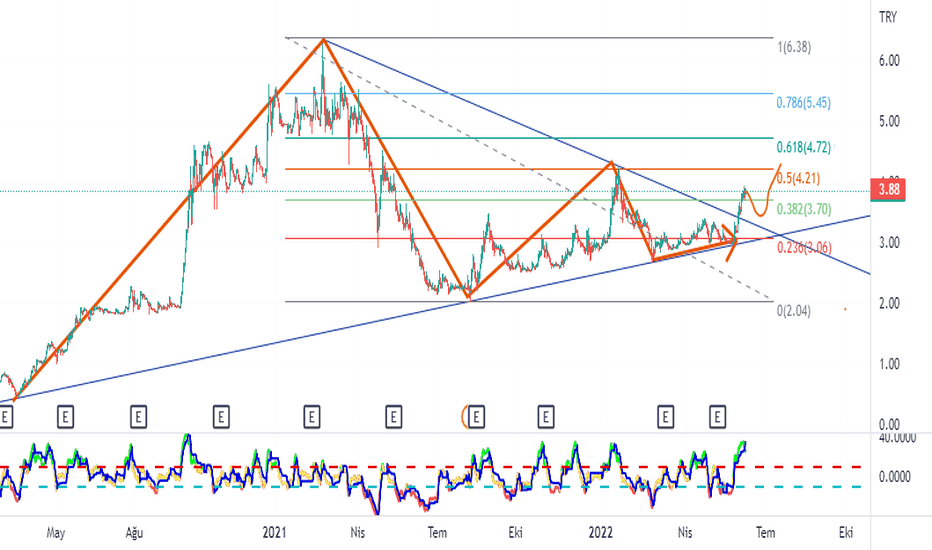Click the 2022 label on time axis
Image resolution: width=932 pixels, height=550 pixels.
[x=600, y=532]
